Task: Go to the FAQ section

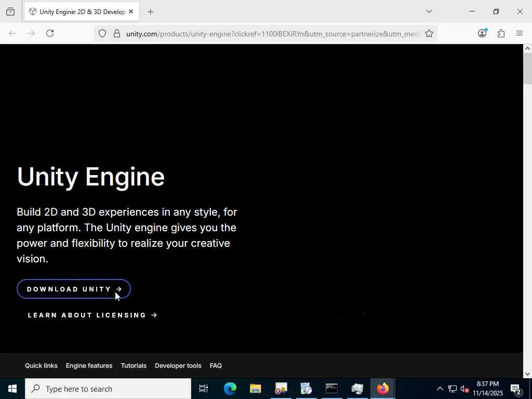Action: coord(216,366)
